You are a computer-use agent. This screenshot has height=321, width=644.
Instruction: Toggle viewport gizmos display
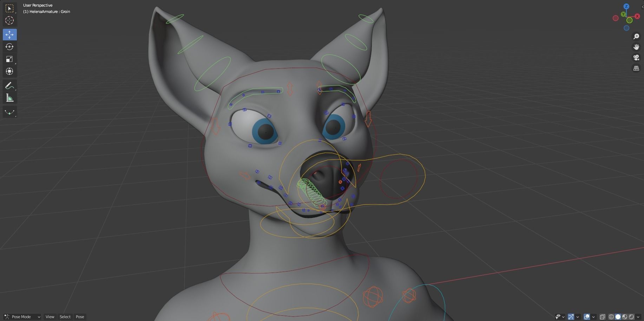571,317
